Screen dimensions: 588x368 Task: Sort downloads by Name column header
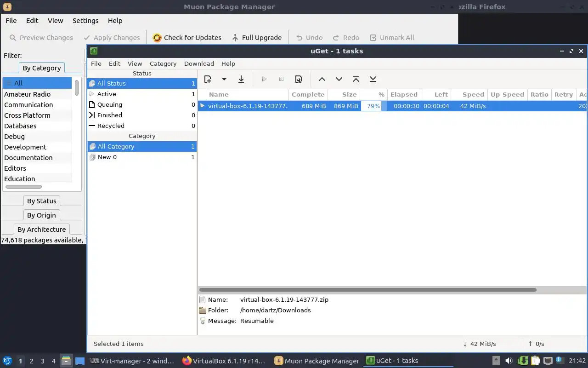(247, 94)
